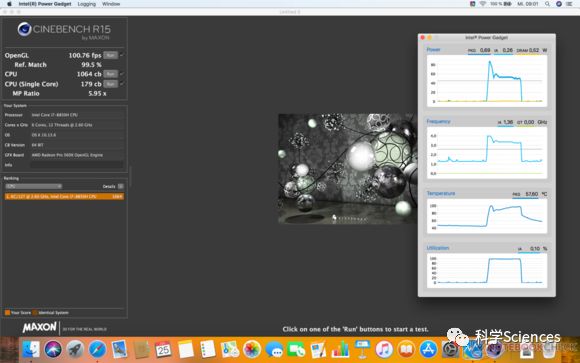This screenshot has width=580, height=363.
Task: Open the Intel(R) Power Gadget menu
Action: [45, 4]
